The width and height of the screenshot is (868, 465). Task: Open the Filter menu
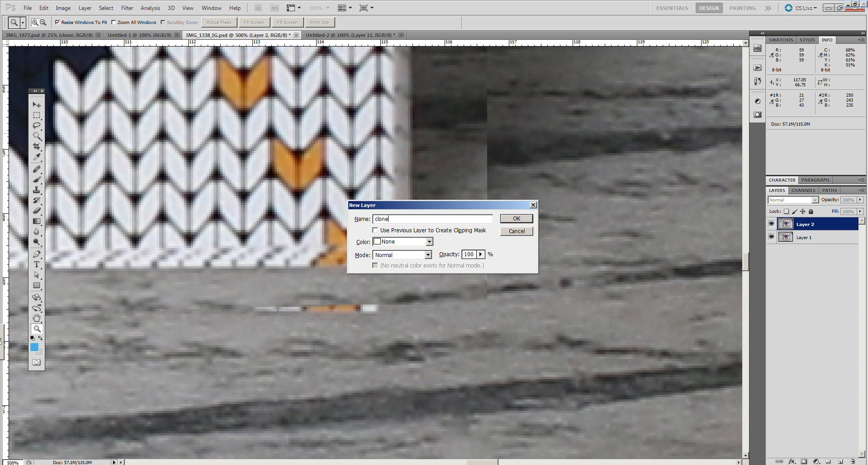click(127, 8)
